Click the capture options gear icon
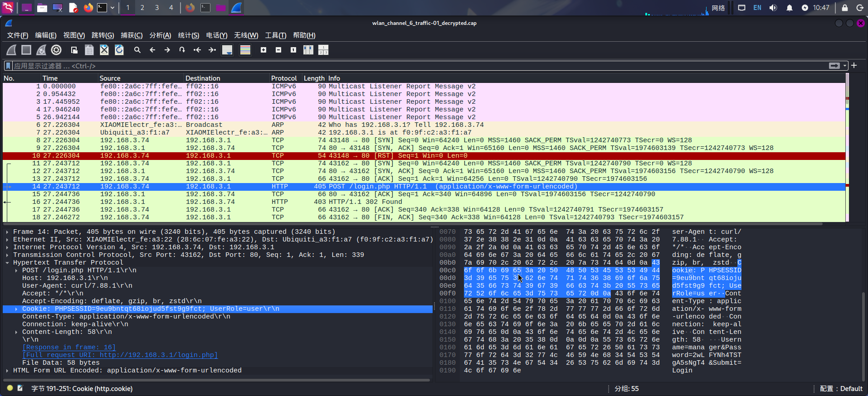 [56, 50]
